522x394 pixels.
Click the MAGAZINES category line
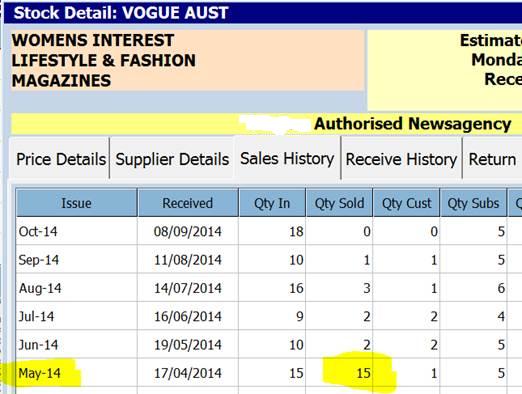coord(61,81)
